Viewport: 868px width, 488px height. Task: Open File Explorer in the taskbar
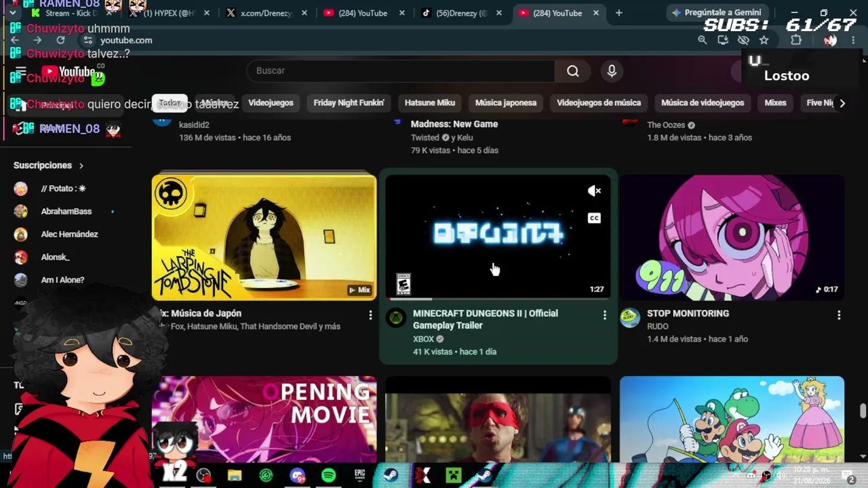click(x=235, y=475)
